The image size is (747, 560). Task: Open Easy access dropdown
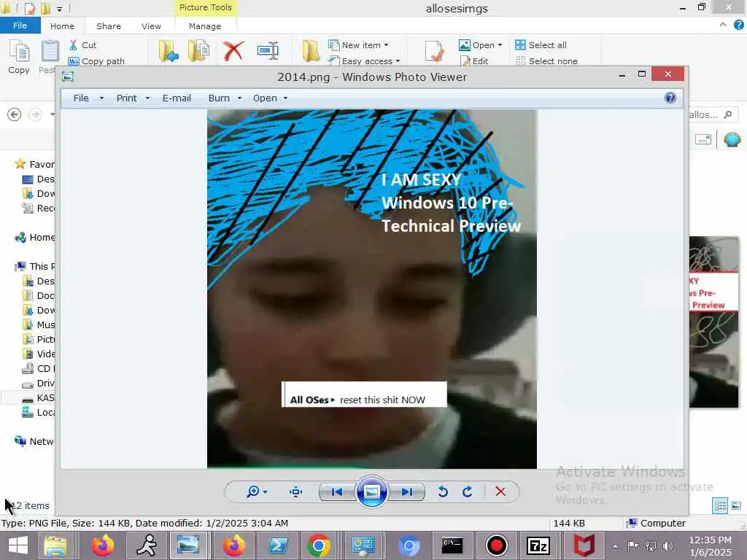point(365,61)
